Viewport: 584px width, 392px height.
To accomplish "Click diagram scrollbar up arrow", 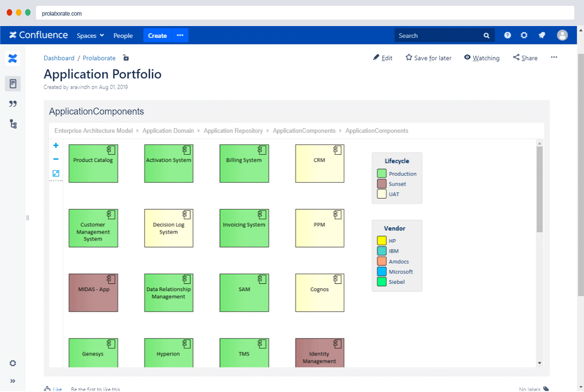I will [x=540, y=143].
